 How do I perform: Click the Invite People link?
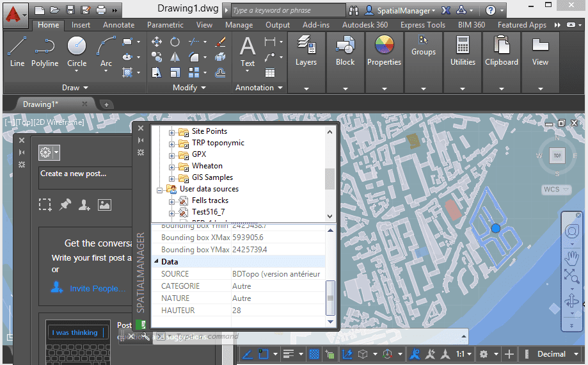[x=97, y=288]
